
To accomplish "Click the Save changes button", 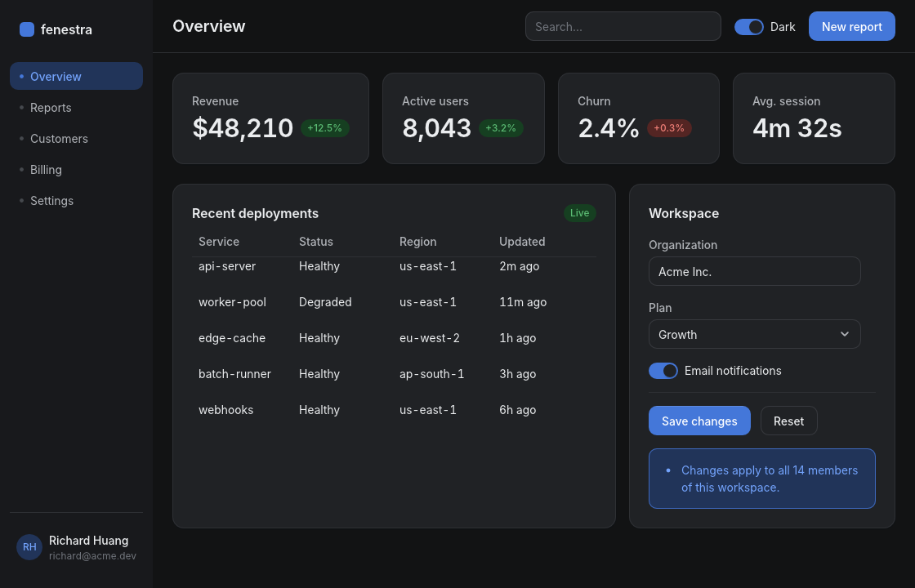I will pyautogui.click(x=699, y=421).
